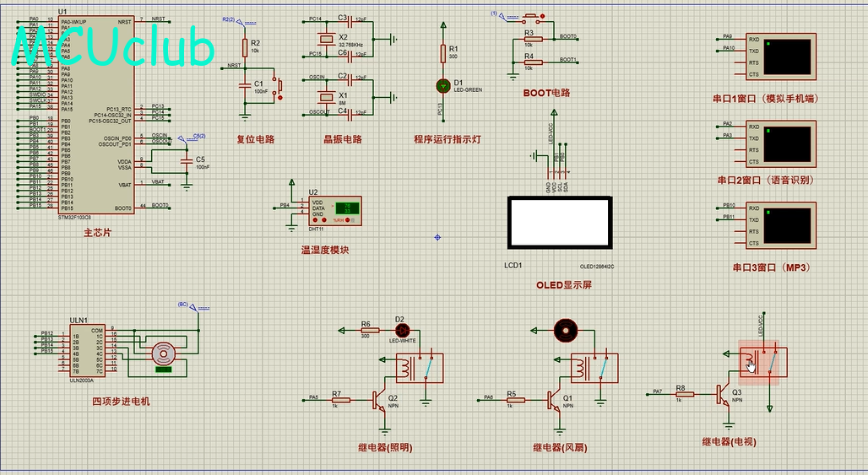Select resistor R8 on PA7 line
Screen dimensions: 868x475
coord(684,394)
